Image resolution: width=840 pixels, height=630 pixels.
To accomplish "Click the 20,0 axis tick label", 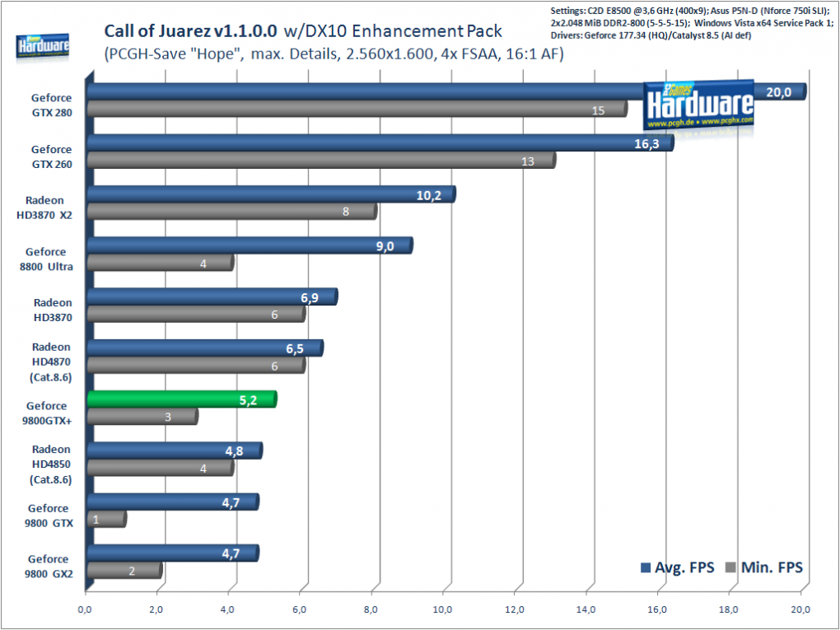I will coord(800,609).
